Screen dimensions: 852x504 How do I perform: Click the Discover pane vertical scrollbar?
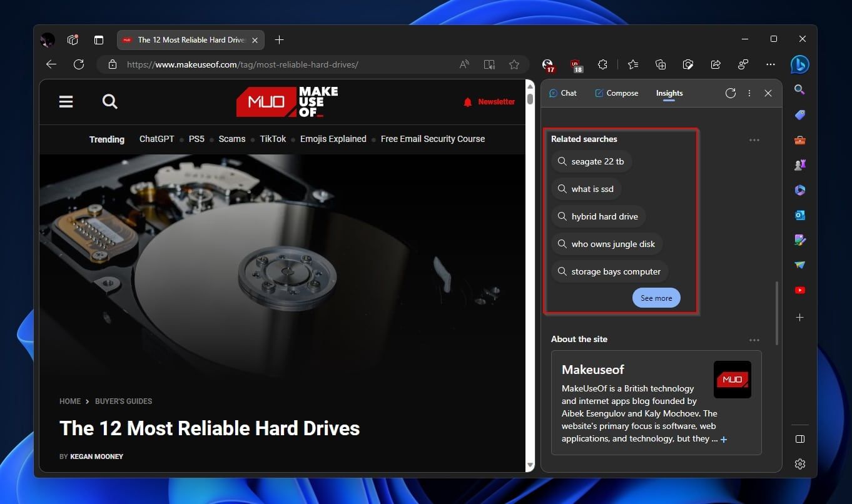click(x=777, y=313)
